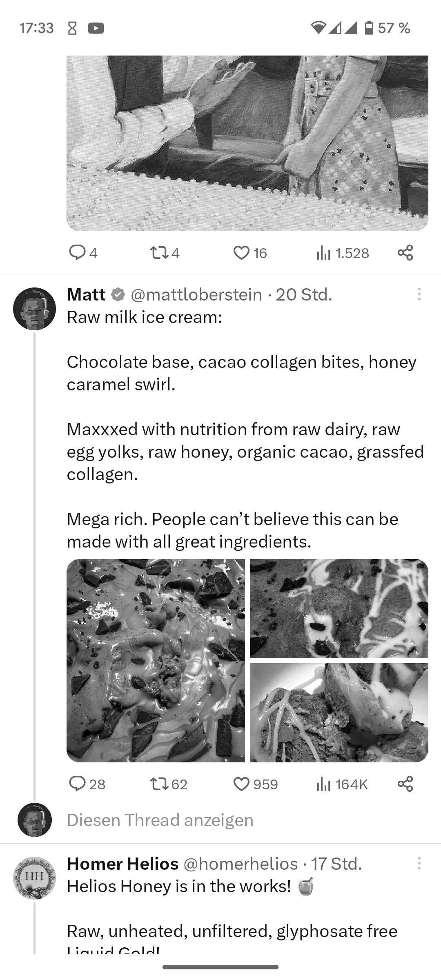Open Homer Helios profile name
Screen dimensions: 441x980
[x=122, y=864]
